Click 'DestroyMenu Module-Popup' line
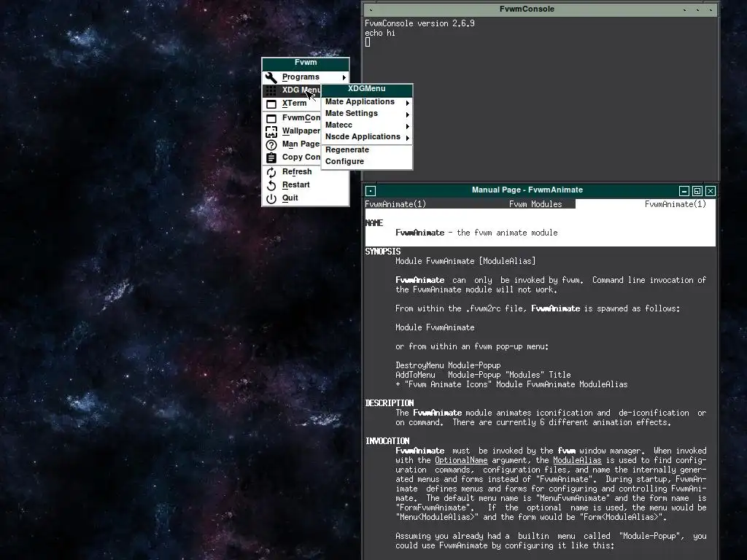 point(448,366)
